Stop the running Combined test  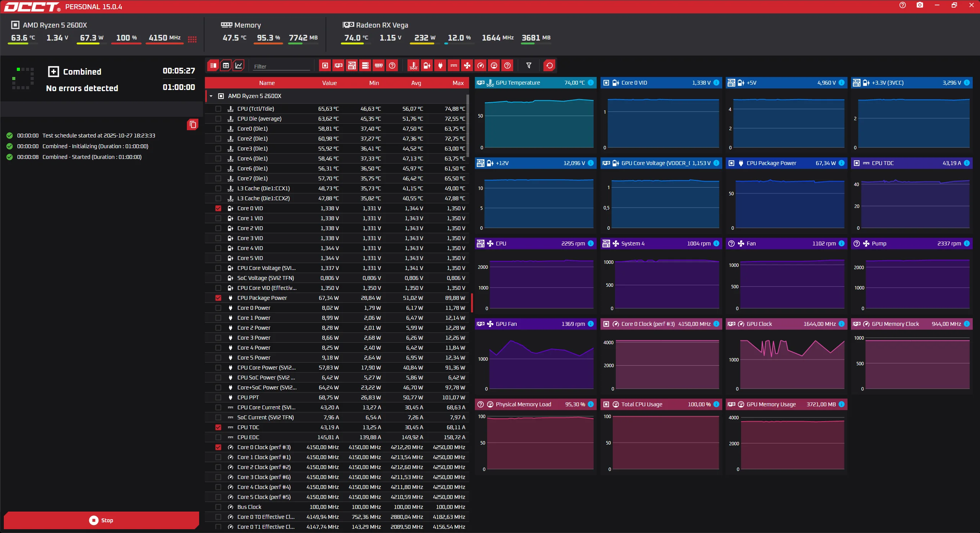point(101,520)
